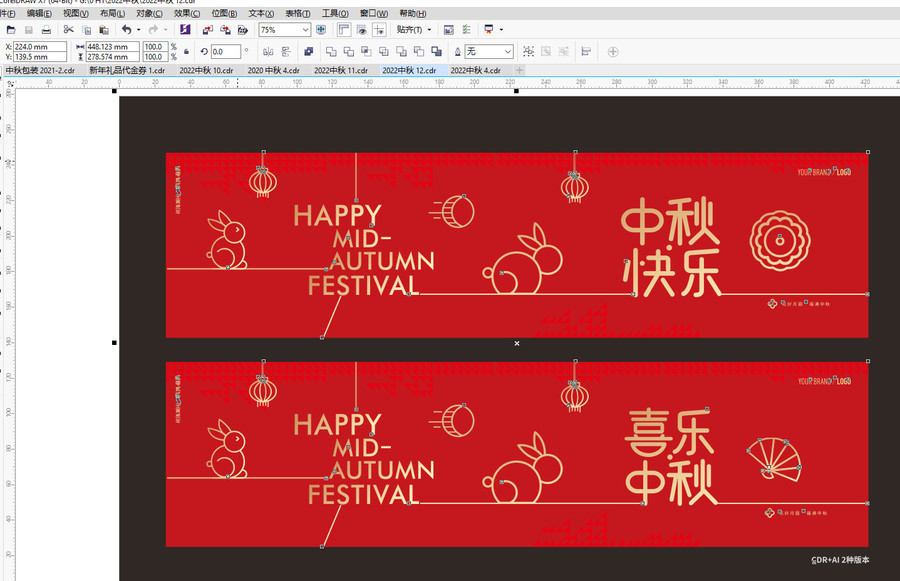Open the 效果(C) menu
This screenshot has height=581, width=900.
pyautogui.click(x=187, y=13)
